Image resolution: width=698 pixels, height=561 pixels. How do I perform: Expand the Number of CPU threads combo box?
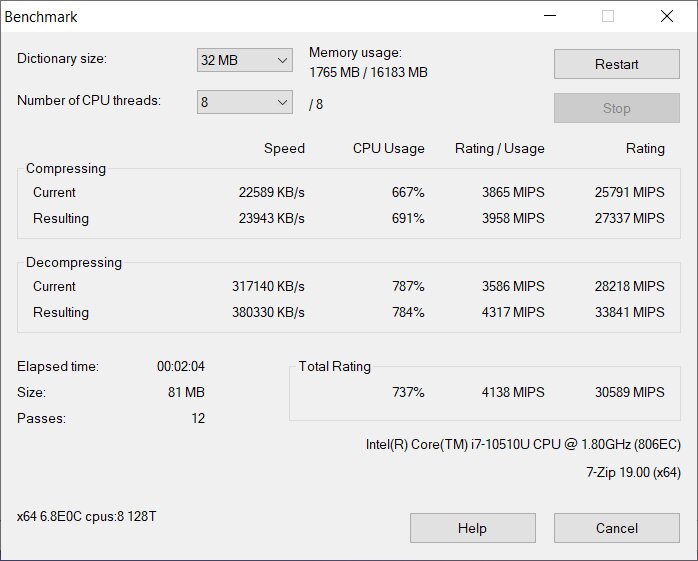pos(244,102)
